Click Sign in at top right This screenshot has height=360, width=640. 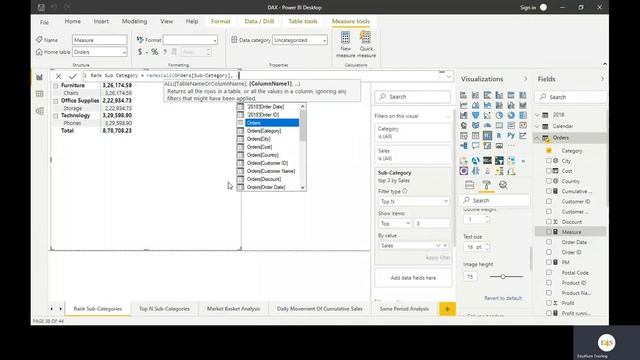528,7
